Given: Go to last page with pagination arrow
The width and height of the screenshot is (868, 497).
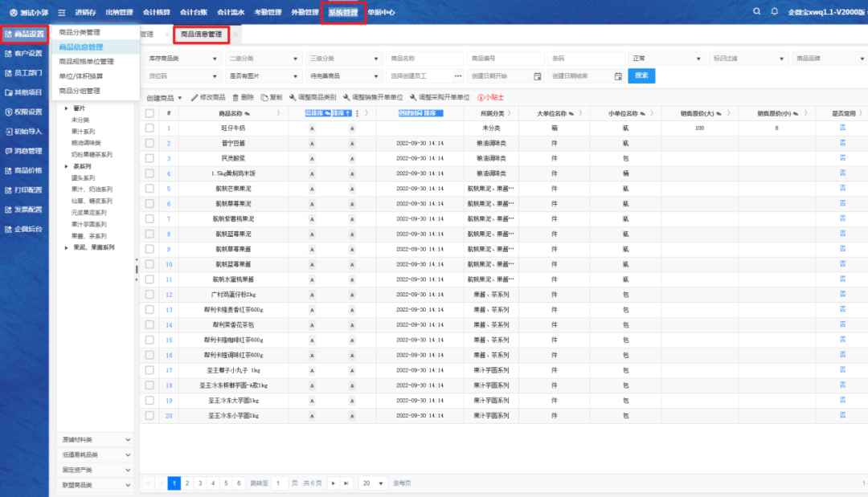Looking at the screenshot, I should (346, 483).
